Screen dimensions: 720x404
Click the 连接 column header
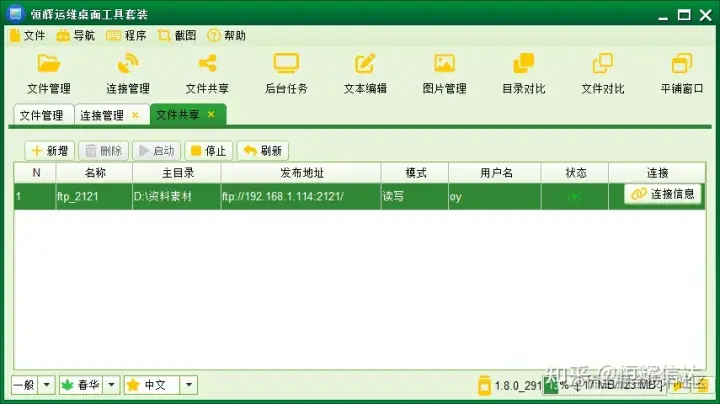point(657,173)
